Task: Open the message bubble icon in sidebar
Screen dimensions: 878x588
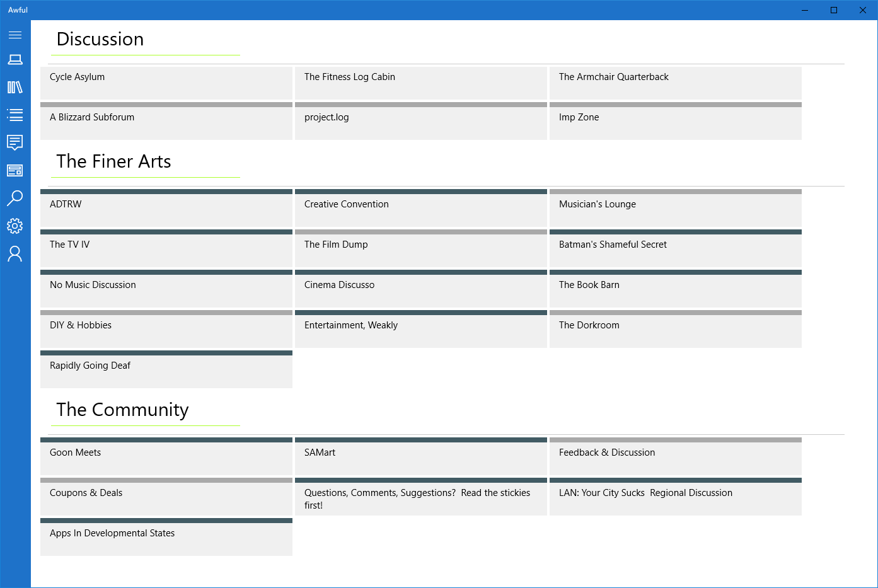Action: tap(15, 142)
